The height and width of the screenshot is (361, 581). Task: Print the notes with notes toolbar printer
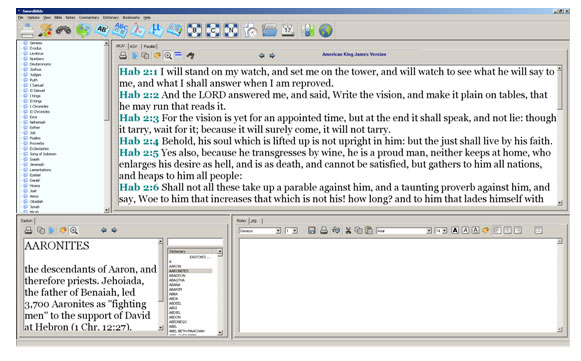(323, 231)
